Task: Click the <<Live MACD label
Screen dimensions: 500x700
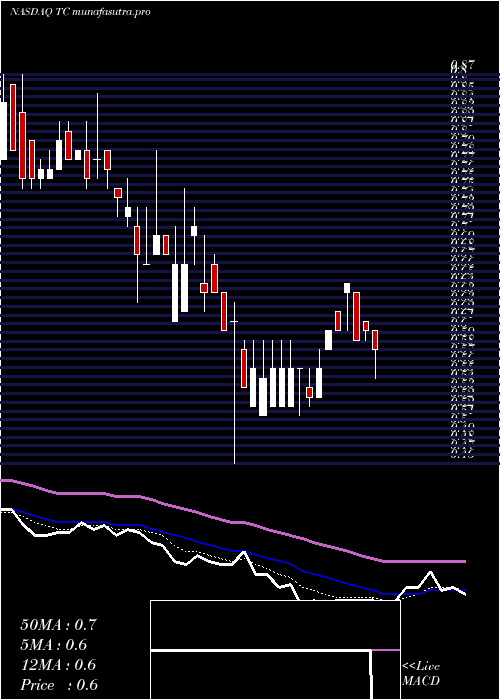Action: [x=421, y=674]
